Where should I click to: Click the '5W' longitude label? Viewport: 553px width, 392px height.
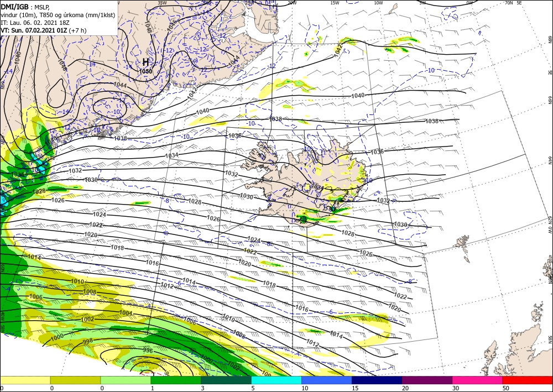tap(422, 3)
